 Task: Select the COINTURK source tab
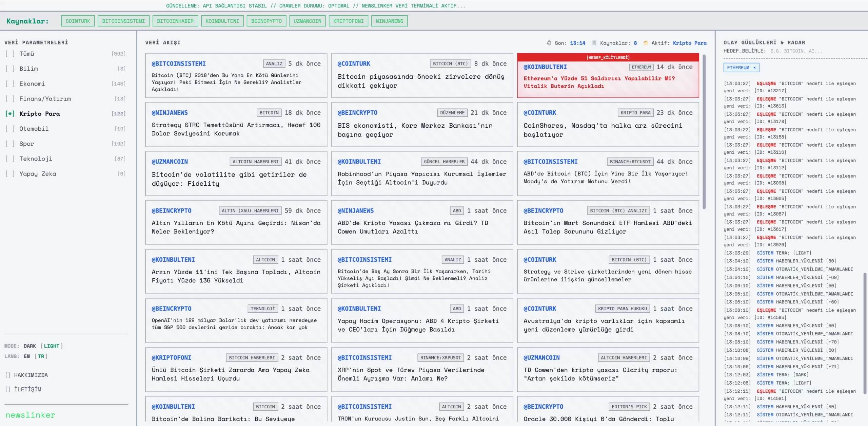click(78, 21)
